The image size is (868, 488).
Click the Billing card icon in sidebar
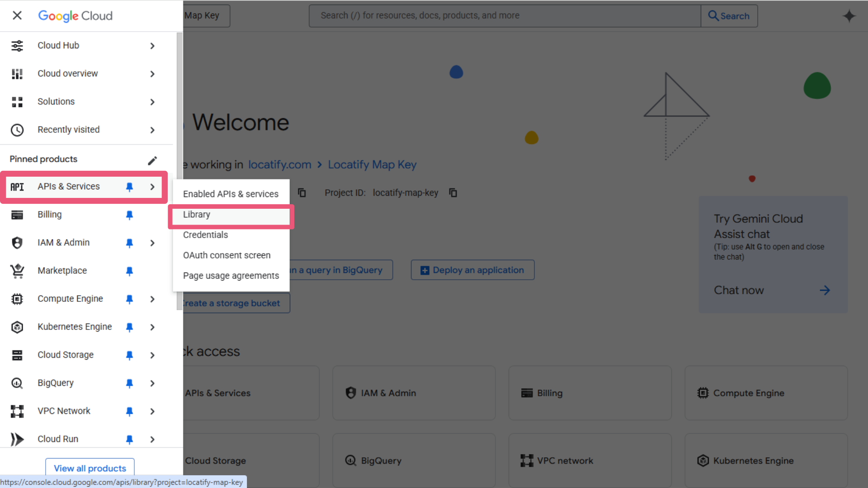pyautogui.click(x=17, y=215)
